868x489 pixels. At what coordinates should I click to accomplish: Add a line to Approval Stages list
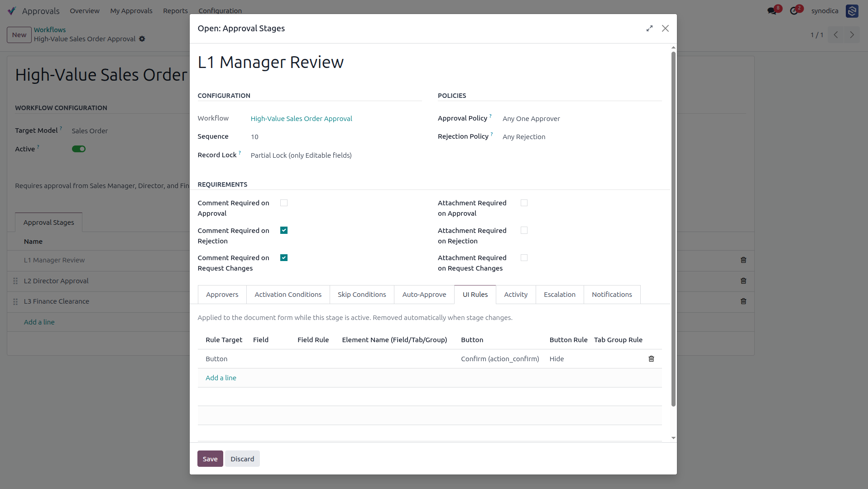coord(39,322)
